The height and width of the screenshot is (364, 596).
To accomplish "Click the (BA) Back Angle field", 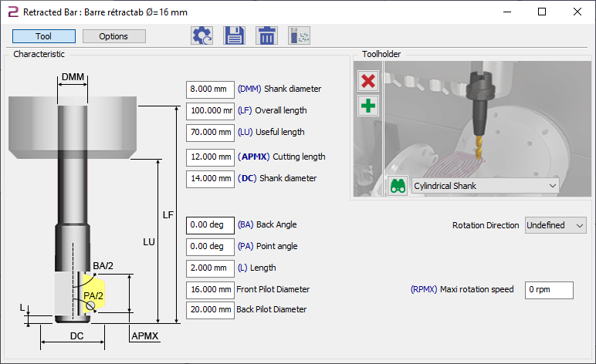I will (210, 225).
